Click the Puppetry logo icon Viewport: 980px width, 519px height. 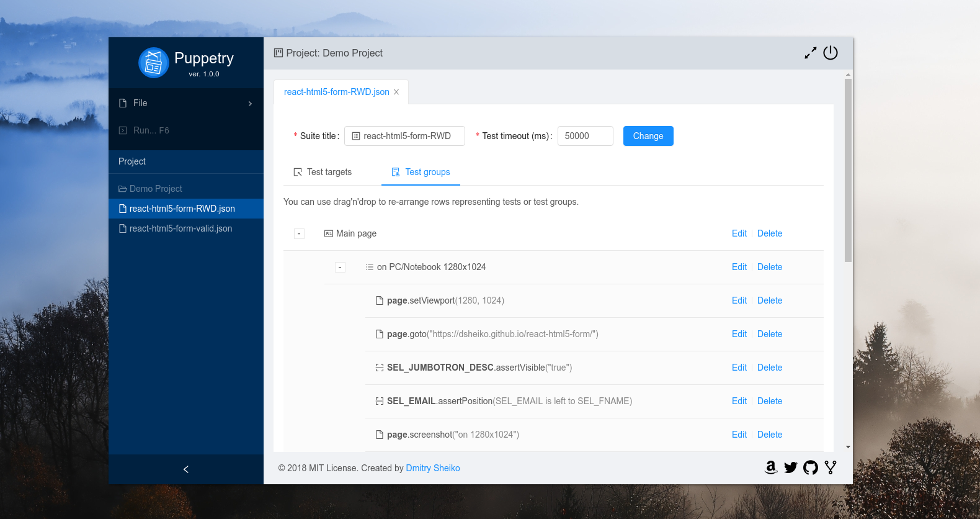pyautogui.click(x=153, y=63)
